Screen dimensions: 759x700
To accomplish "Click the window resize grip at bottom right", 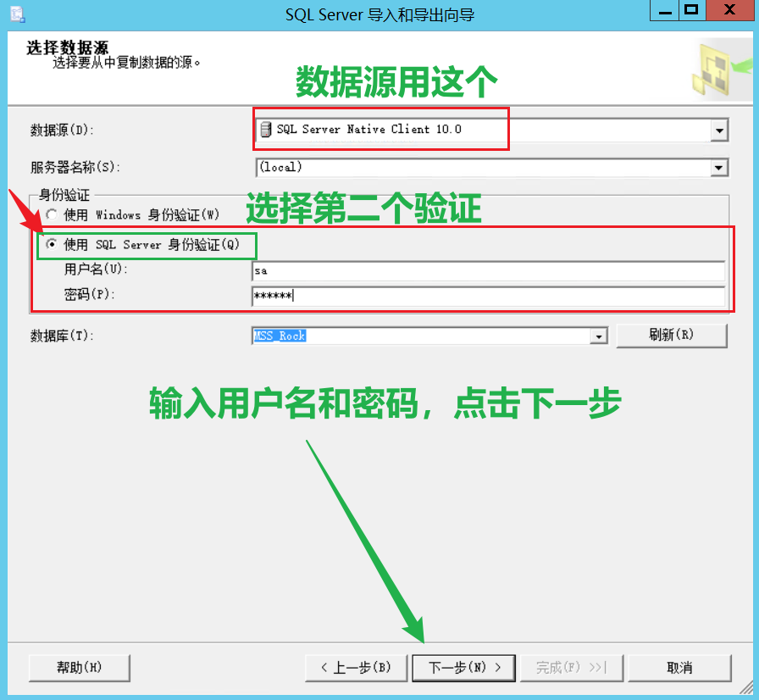I will click(746, 686).
